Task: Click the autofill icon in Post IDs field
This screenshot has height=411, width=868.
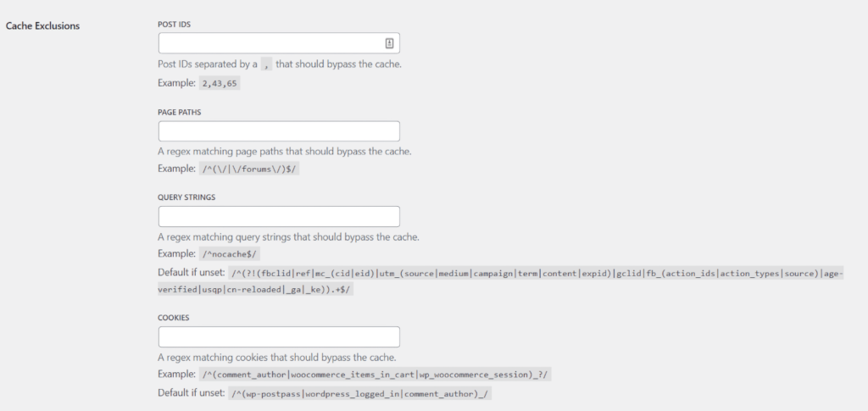Action: point(389,43)
